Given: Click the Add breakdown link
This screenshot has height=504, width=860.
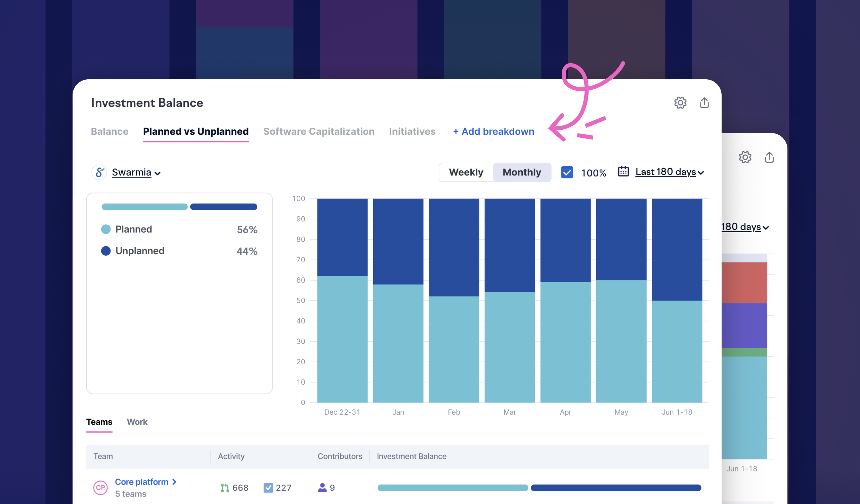Looking at the screenshot, I should (x=493, y=131).
